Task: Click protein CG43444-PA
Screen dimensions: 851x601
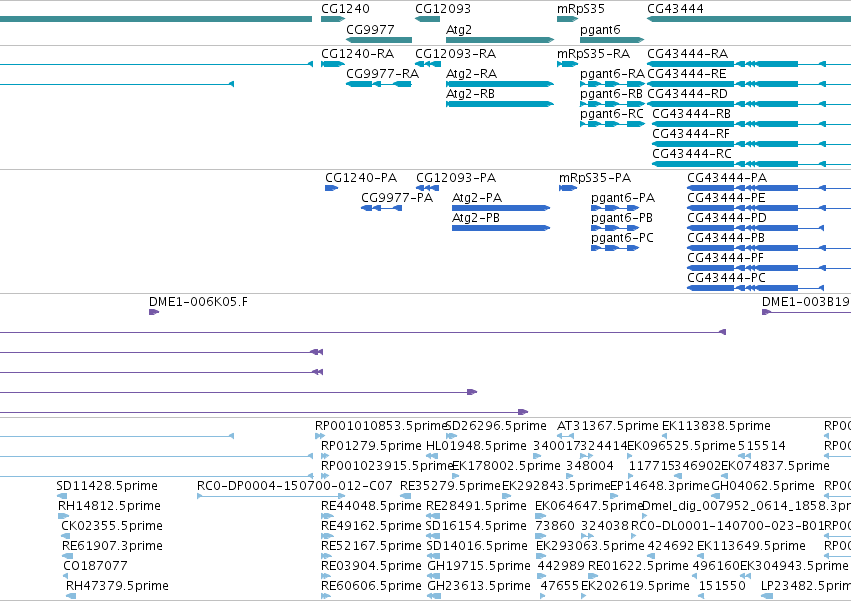Action: pyautogui.click(x=727, y=178)
